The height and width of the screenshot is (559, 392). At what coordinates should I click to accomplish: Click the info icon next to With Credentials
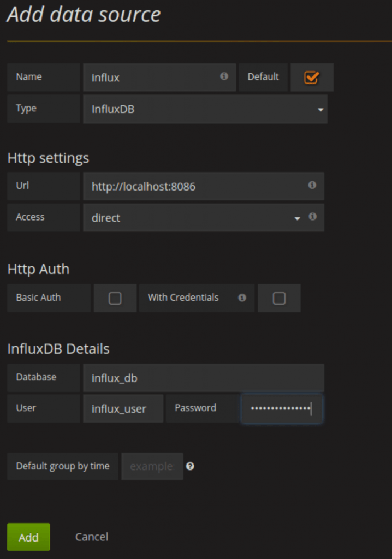click(242, 298)
